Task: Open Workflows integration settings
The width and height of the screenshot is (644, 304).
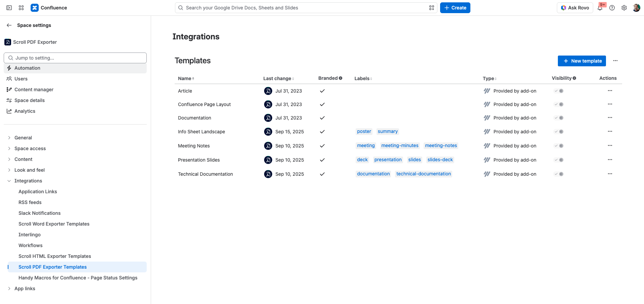Action: (30, 245)
